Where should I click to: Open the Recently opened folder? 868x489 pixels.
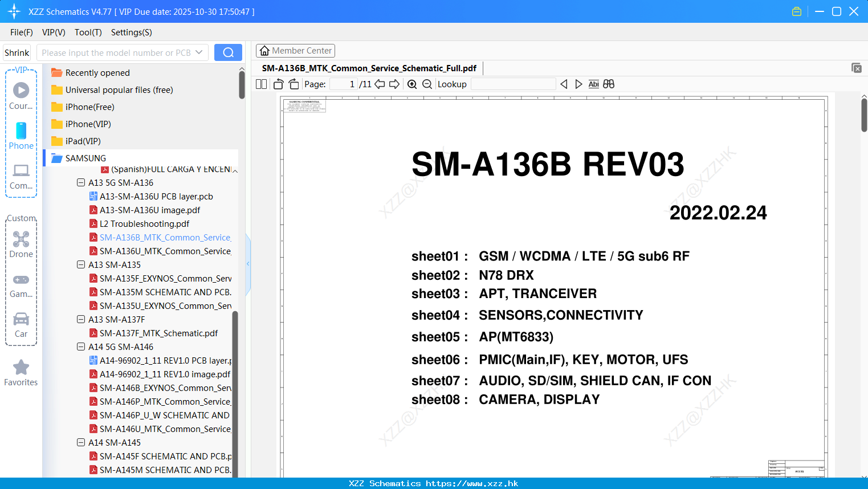(90, 73)
